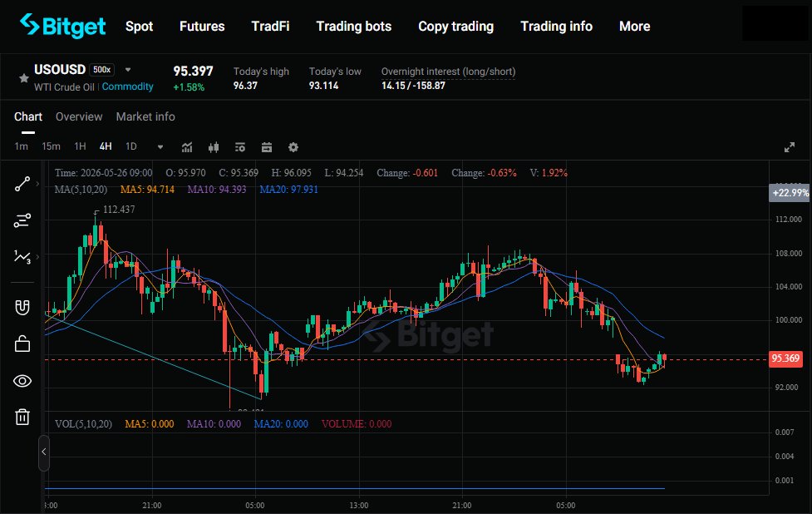This screenshot has height=514, width=812.
Task: Select the 1m timeframe
Action: pyautogui.click(x=22, y=146)
